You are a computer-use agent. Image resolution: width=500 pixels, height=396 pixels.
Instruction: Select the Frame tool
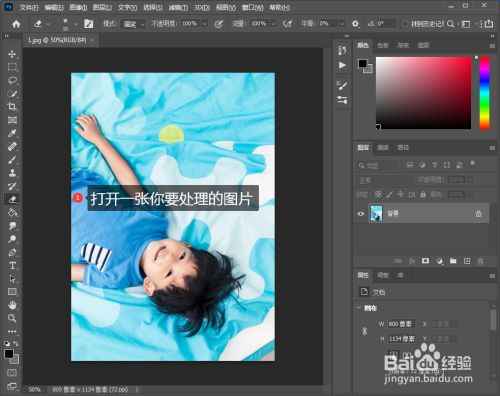[x=12, y=120]
